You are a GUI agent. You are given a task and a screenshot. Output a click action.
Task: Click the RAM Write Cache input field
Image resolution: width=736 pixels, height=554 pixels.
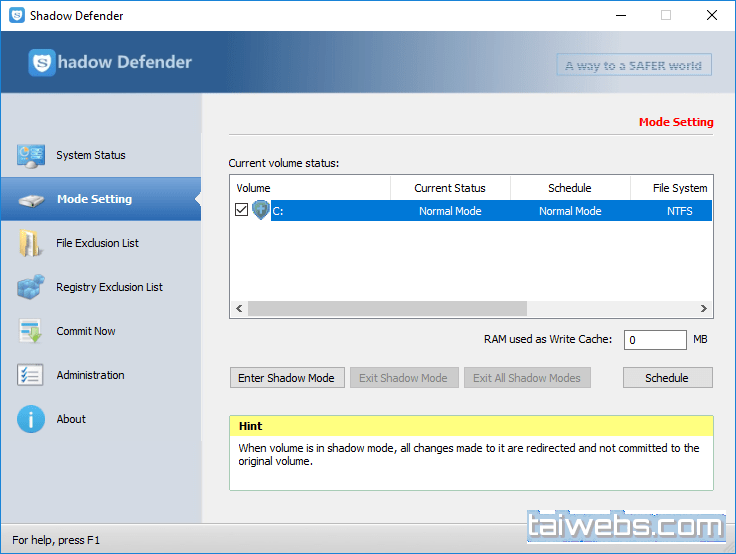[655, 340]
